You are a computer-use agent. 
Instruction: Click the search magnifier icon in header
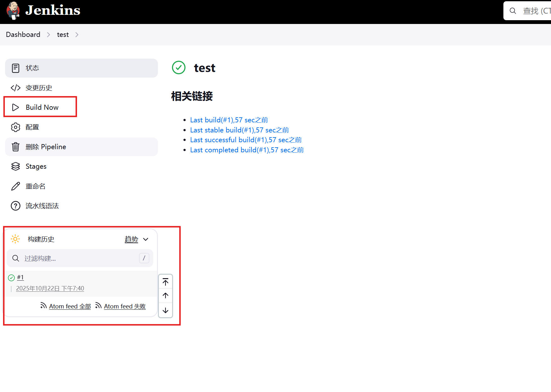point(513,11)
